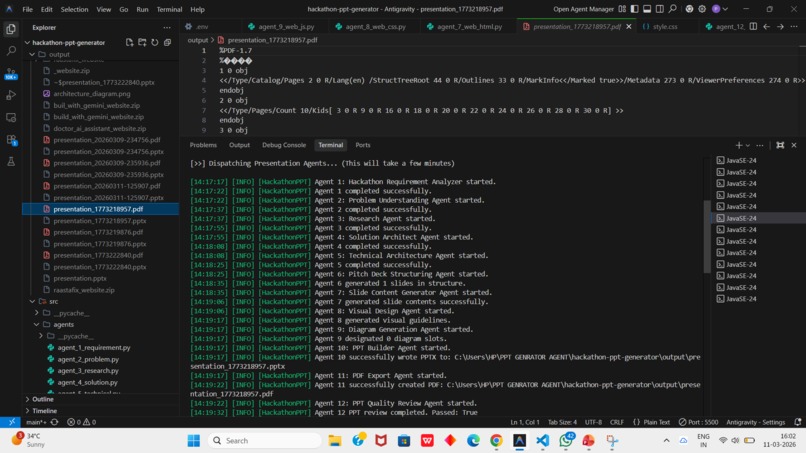This screenshot has width=806, height=453.
Task: Open the Extensions view
Action: click(11, 140)
